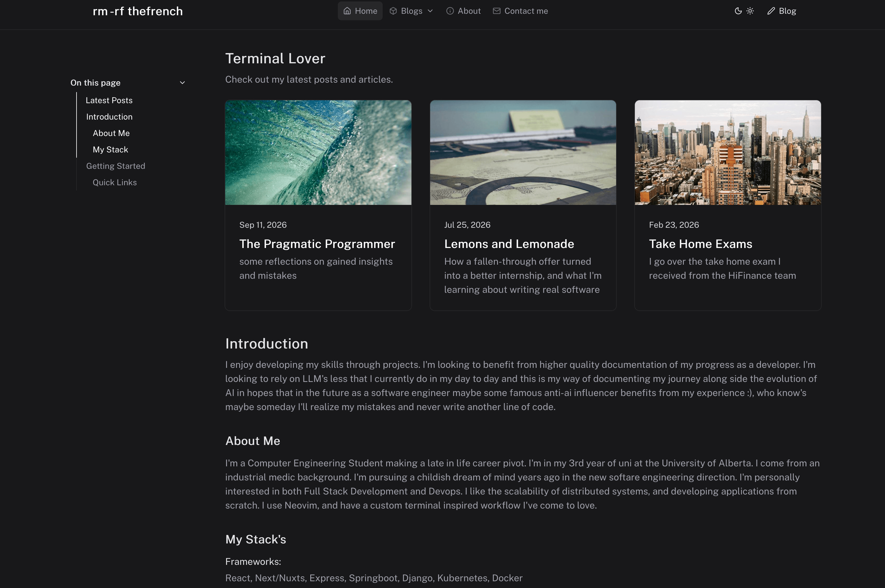Click the My Stack's section heading

pos(255,539)
